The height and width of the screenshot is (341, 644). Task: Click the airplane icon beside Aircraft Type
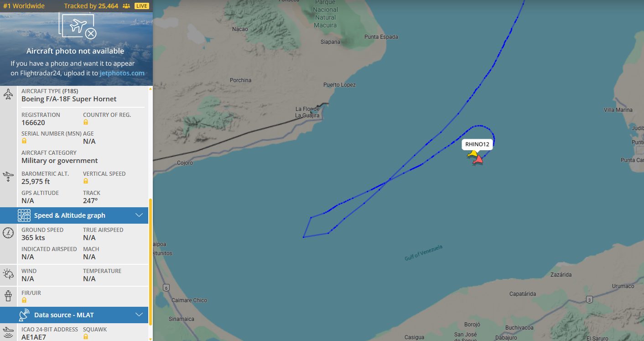click(8, 94)
